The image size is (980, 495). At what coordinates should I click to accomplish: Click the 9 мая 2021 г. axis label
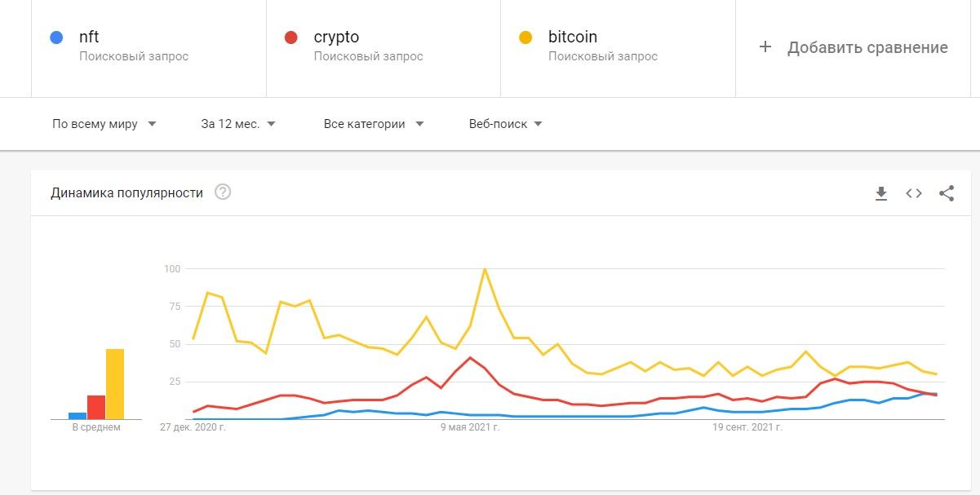[x=470, y=426]
